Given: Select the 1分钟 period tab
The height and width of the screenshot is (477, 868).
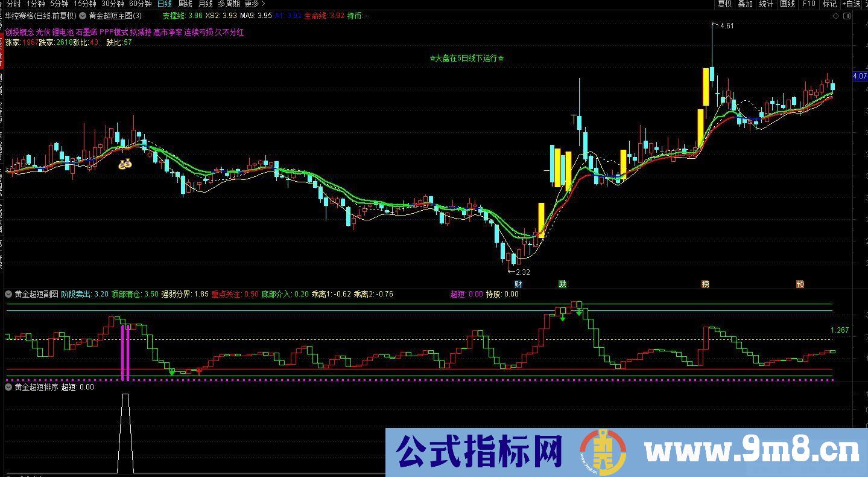Looking at the screenshot, I should pos(36,4).
